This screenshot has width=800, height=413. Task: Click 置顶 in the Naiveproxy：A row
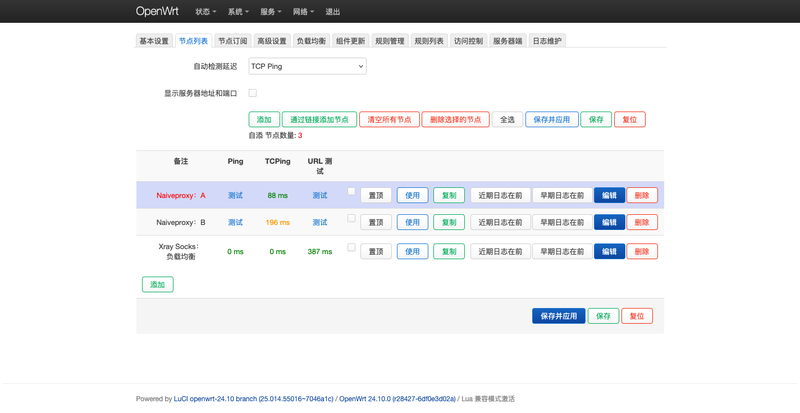pyautogui.click(x=375, y=196)
